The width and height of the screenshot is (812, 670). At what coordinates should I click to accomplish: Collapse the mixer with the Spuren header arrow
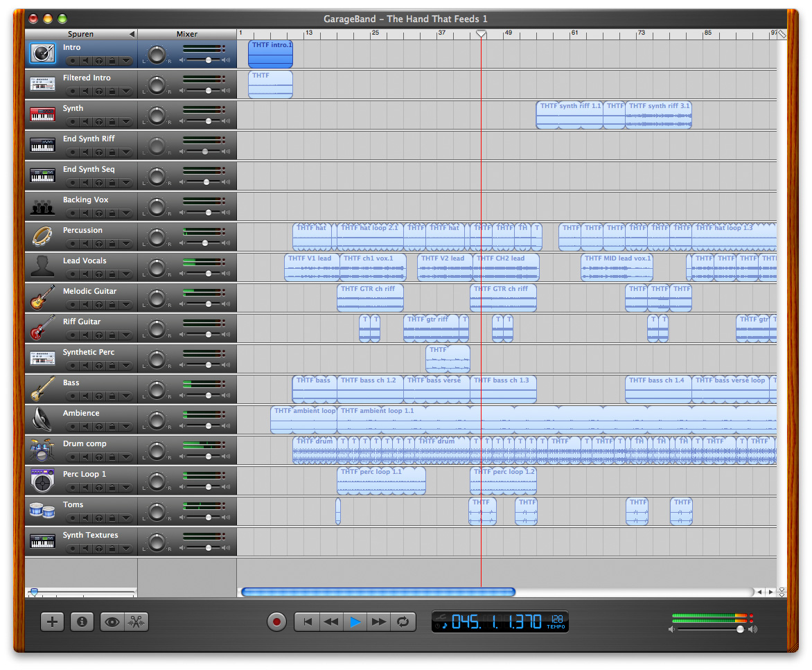click(x=132, y=34)
